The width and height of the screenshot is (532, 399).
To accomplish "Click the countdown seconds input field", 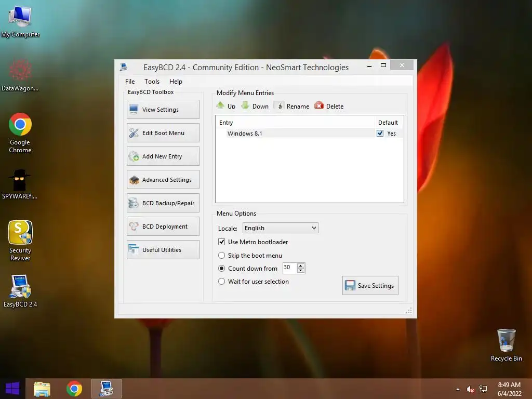I will point(290,268).
